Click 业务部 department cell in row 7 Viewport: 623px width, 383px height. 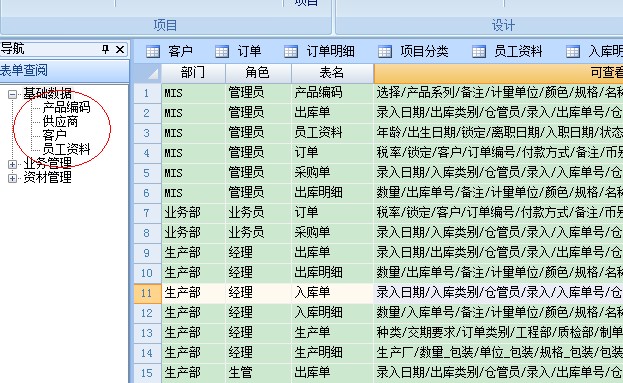193,213
